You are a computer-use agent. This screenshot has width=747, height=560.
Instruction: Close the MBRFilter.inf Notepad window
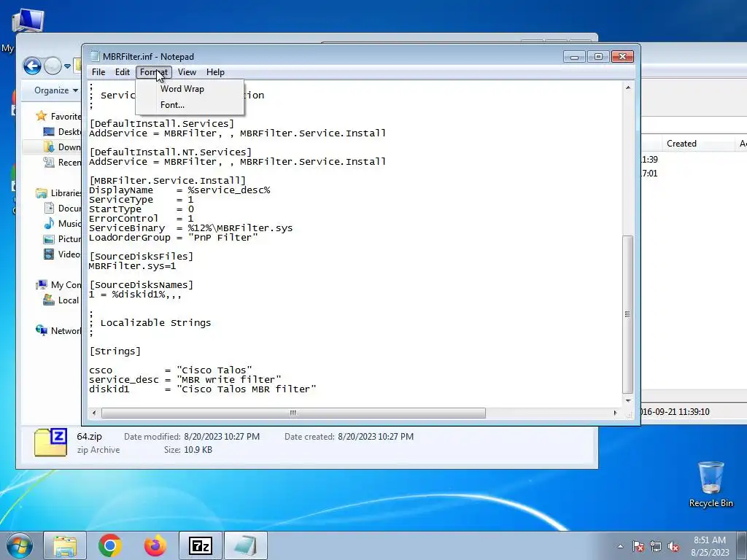click(622, 57)
